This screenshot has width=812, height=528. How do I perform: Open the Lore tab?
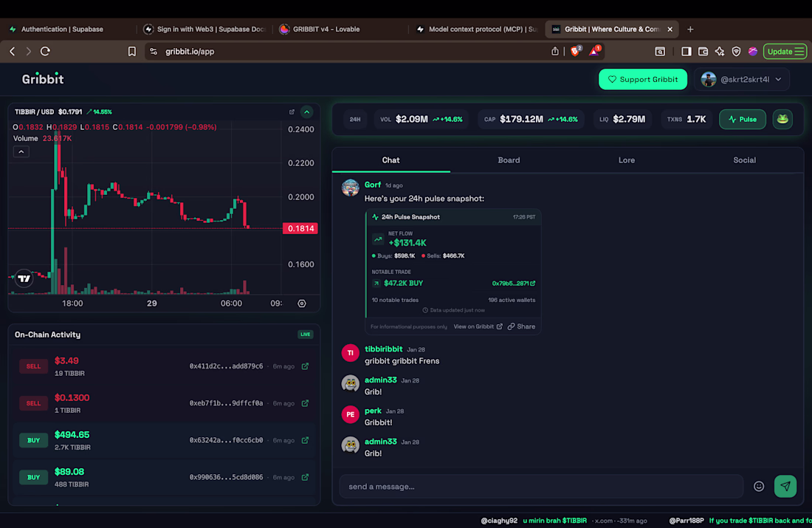pyautogui.click(x=627, y=160)
